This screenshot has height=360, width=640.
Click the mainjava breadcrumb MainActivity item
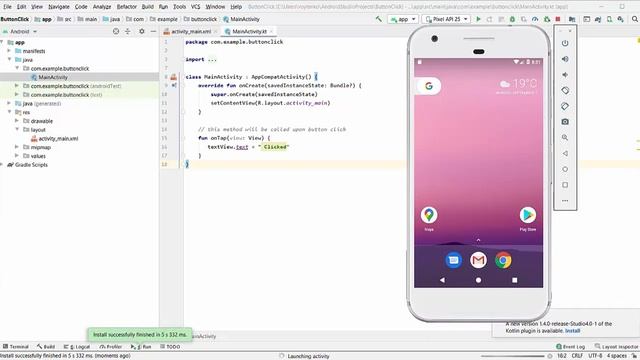(x=241, y=19)
